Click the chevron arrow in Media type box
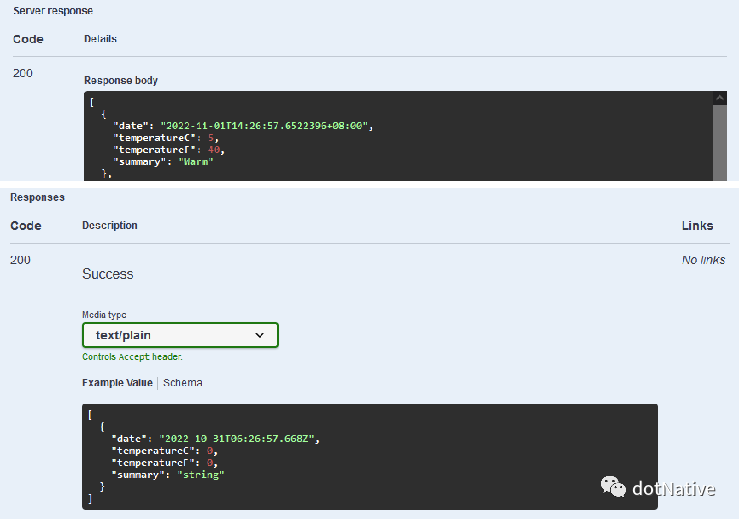 coord(260,335)
